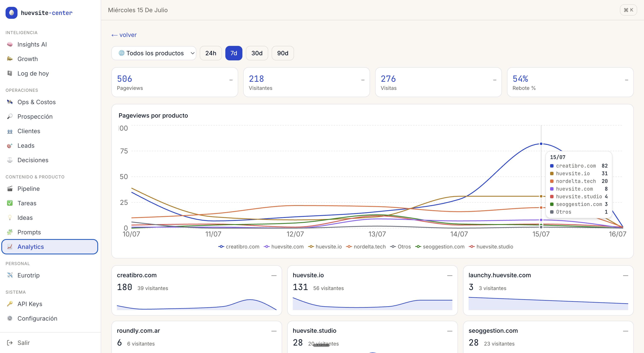Click the clapperboard icon beside Pipeline
644x353 pixels.
(10, 189)
